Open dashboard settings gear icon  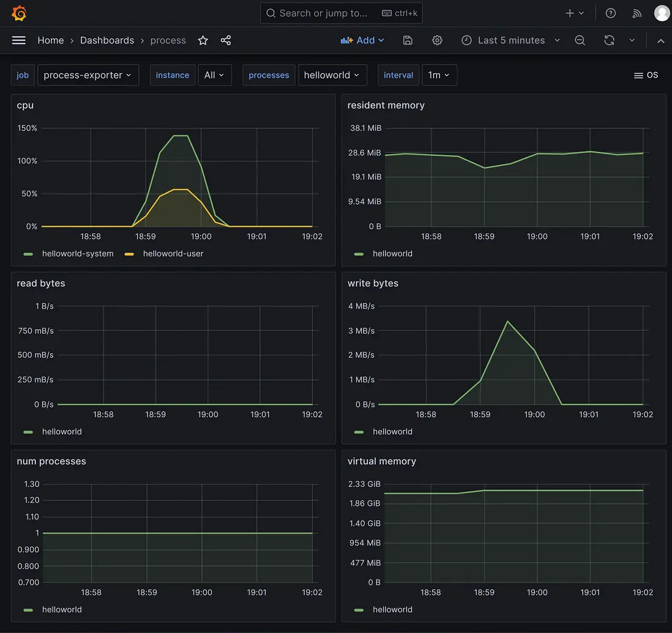pyautogui.click(x=437, y=40)
